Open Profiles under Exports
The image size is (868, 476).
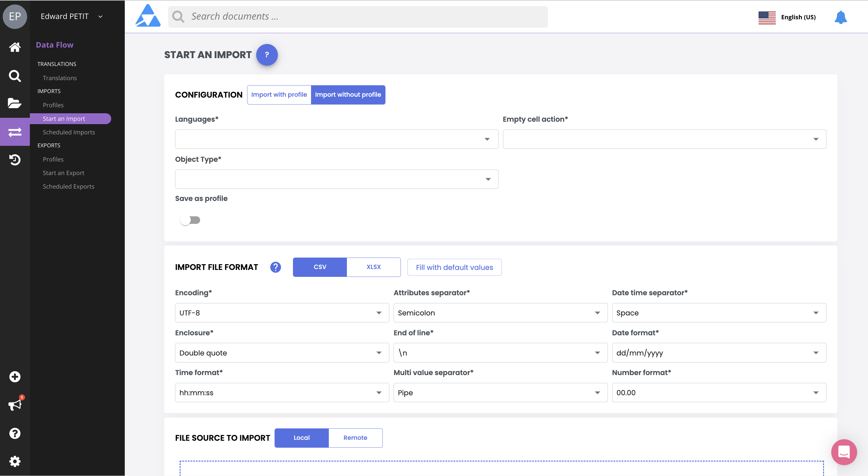click(x=53, y=159)
